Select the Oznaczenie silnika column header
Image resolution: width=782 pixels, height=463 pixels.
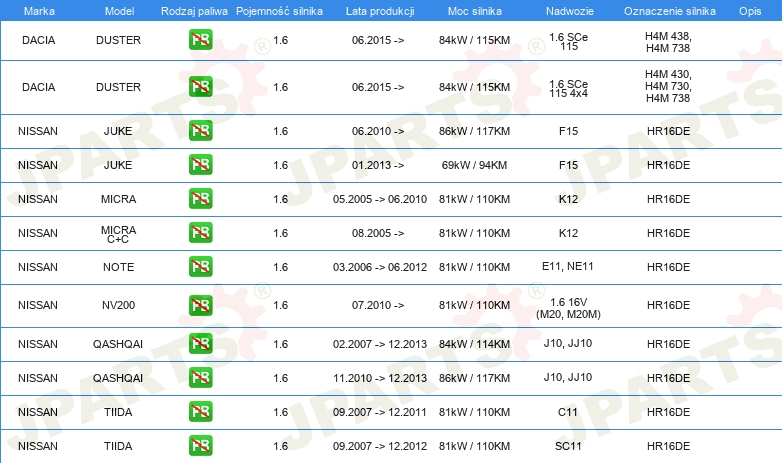click(x=668, y=9)
